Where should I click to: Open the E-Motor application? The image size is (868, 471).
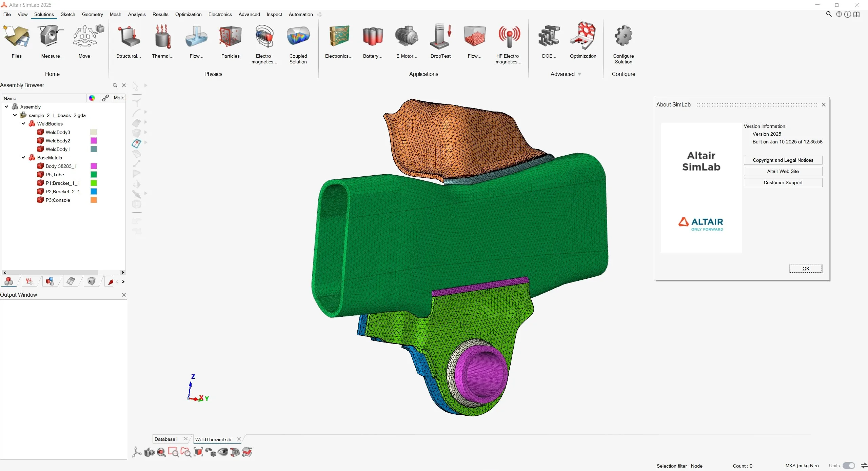pos(407,41)
